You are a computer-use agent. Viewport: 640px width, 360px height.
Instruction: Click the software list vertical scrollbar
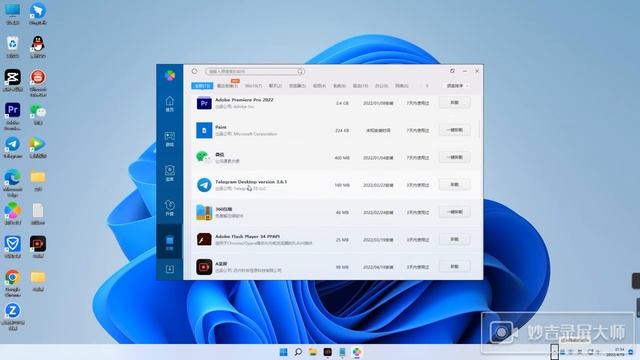(479, 129)
